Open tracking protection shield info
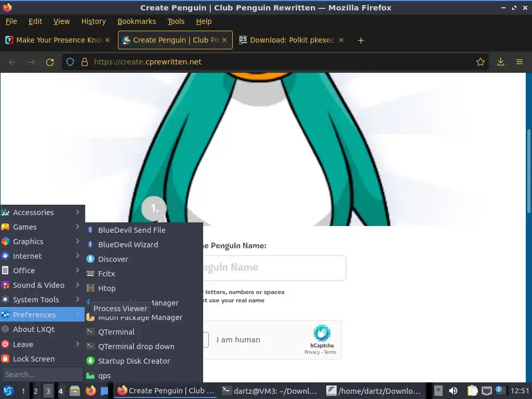532x399 pixels. pyautogui.click(x=70, y=62)
